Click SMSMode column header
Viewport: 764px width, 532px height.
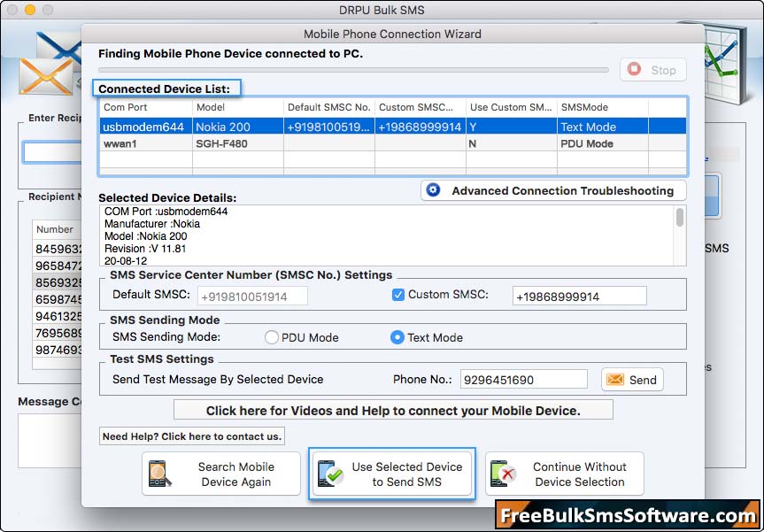click(602, 107)
